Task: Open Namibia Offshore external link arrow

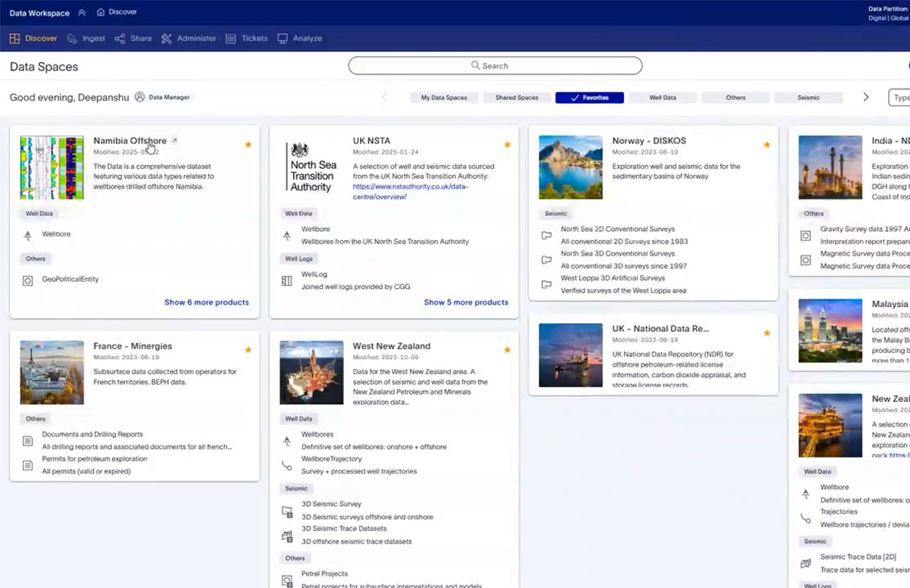Action: click(174, 140)
